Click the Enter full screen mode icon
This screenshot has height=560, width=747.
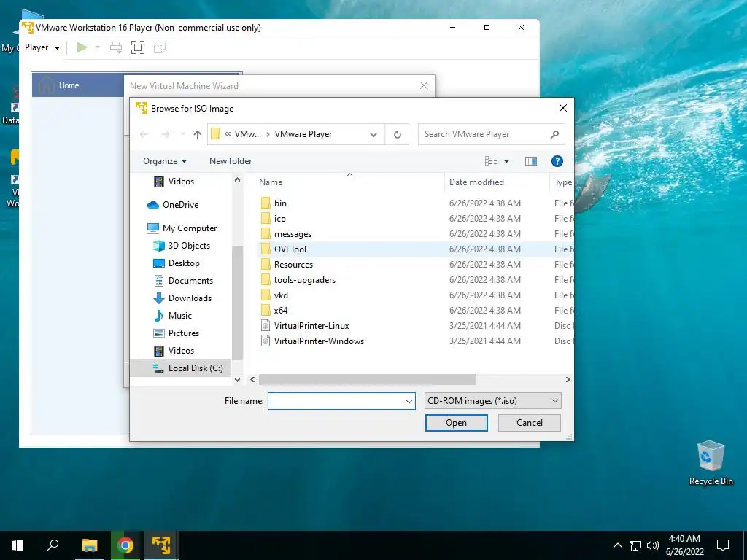pyautogui.click(x=138, y=47)
